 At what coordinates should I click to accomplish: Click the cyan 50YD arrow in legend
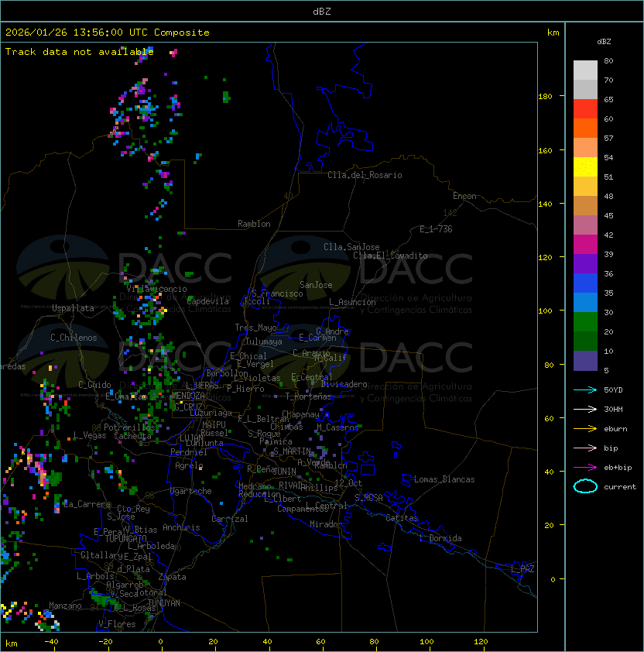tap(585, 389)
